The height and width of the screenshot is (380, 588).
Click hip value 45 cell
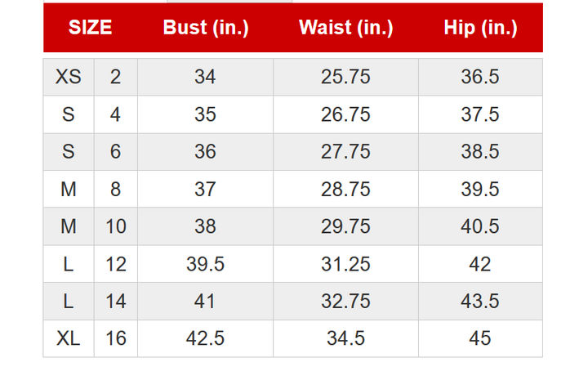(x=480, y=338)
